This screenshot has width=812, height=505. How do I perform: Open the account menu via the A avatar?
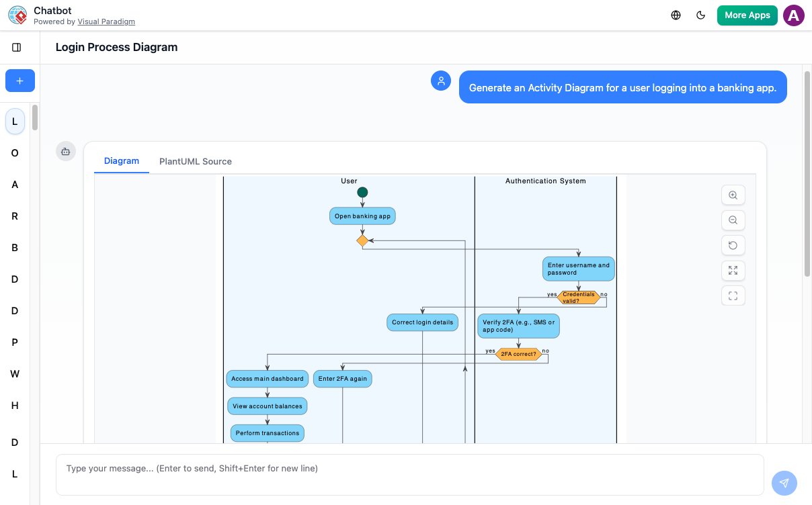pyautogui.click(x=793, y=15)
